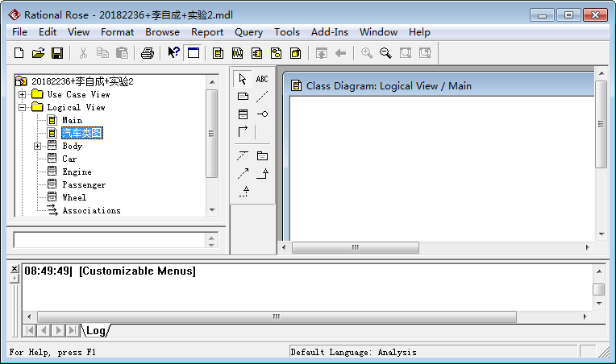616x364 pixels.
Task: Click browser tree scroll down arrow
Action: click(x=212, y=210)
